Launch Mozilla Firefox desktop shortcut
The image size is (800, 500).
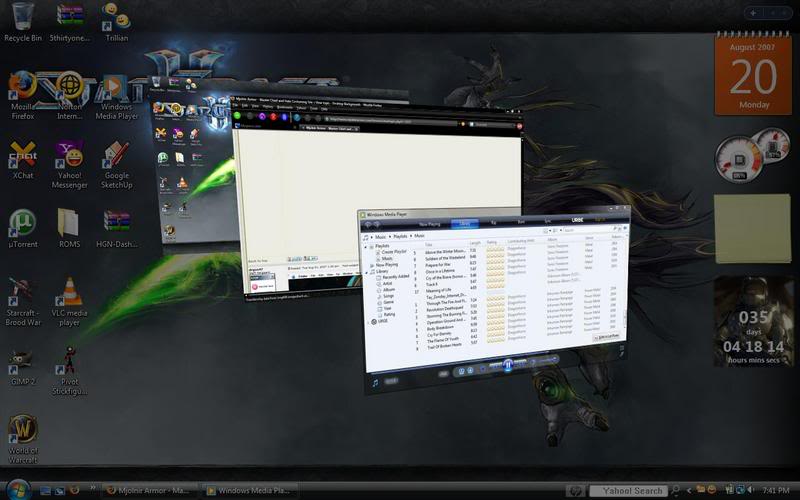point(22,95)
